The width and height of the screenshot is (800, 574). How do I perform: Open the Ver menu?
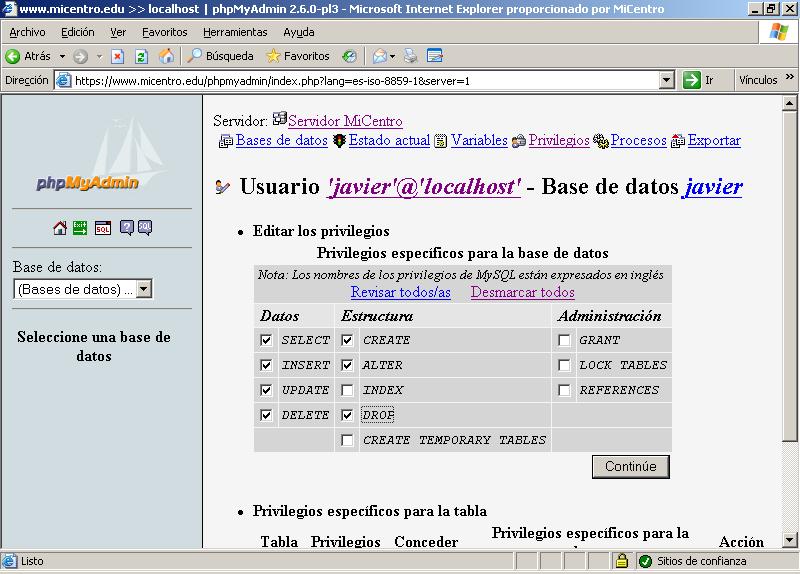tap(118, 32)
